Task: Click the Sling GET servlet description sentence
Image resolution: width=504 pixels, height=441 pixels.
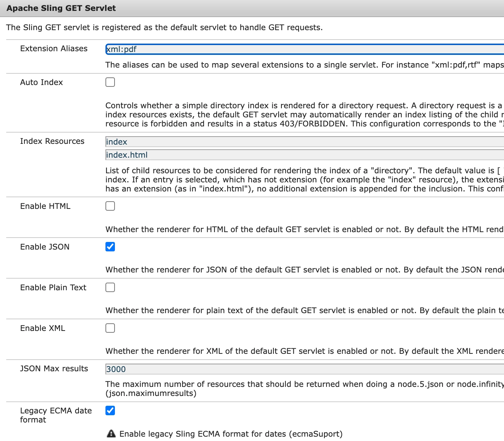Action: (164, 28)
